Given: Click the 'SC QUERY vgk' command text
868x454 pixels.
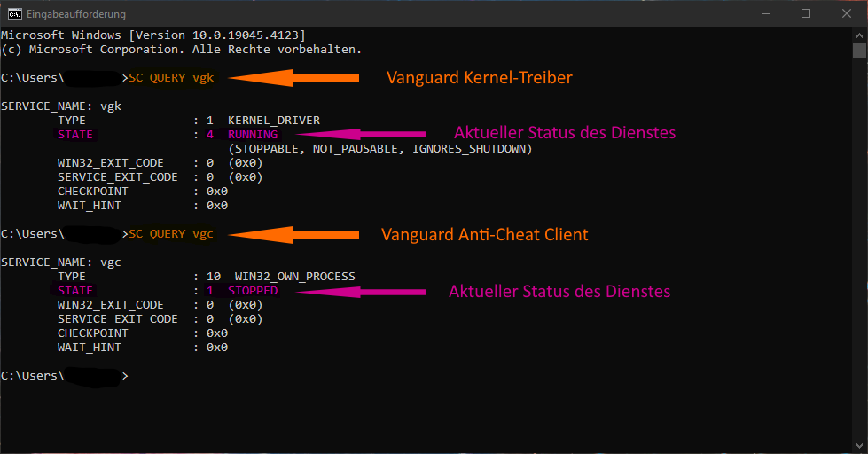Looking at the screenshot, I should (x=171, y=78).
